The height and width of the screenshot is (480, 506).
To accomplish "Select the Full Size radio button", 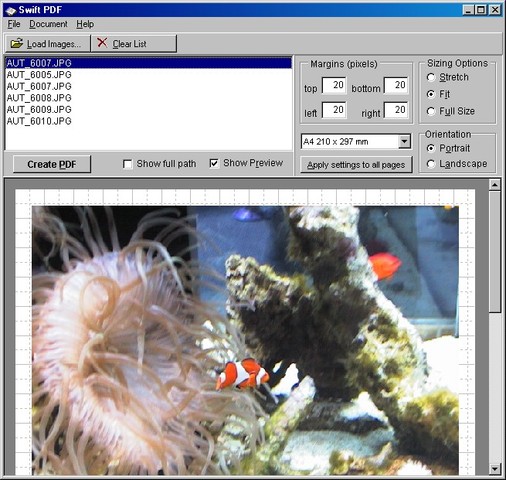I will click(431, 111).
